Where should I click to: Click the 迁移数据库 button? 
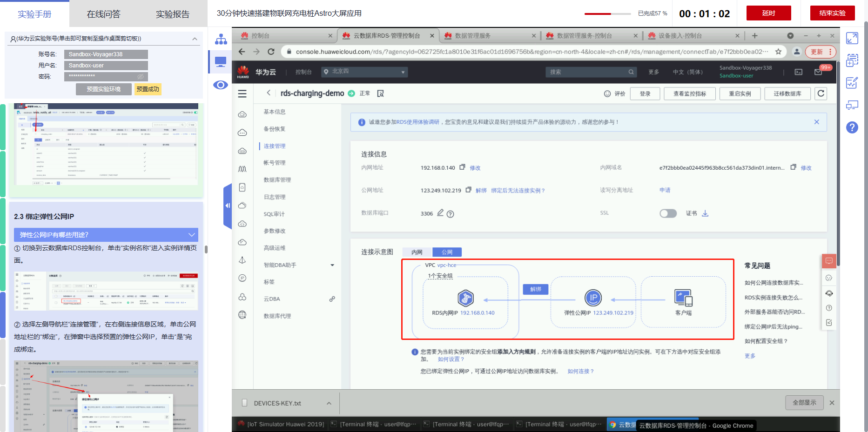click(x=787, y=93)
